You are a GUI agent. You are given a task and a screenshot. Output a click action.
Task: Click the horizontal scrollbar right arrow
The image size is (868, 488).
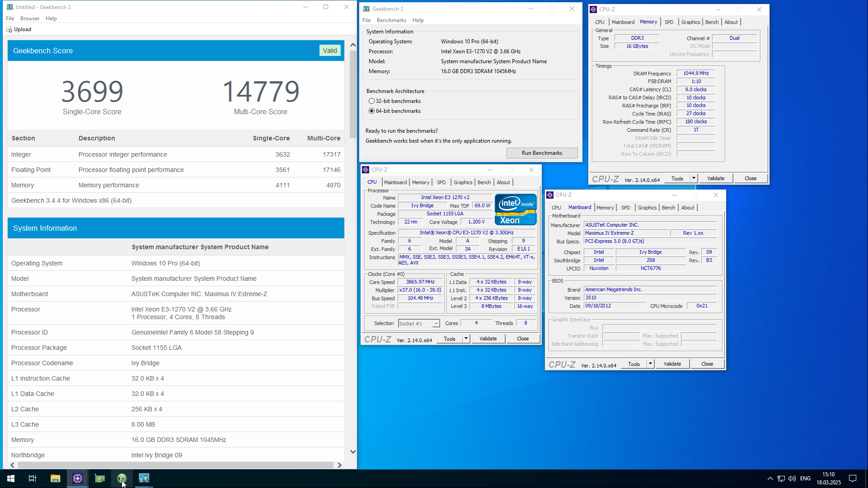point(339,465)
